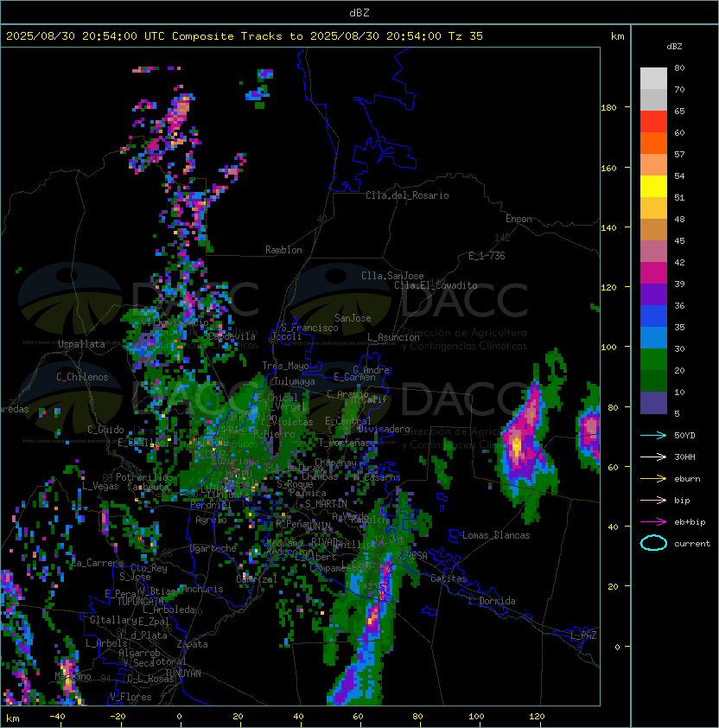Click the Divisadero place label

(x=384, y=429)
